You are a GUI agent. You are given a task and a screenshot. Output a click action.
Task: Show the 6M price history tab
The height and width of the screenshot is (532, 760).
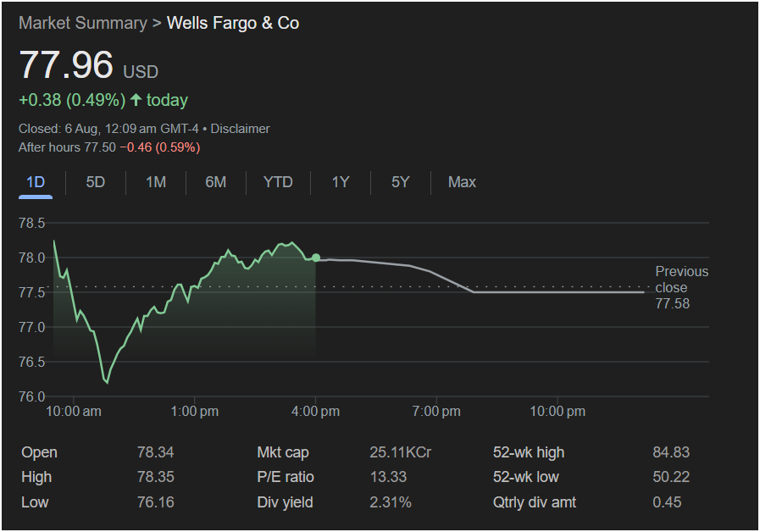point(216,182)
